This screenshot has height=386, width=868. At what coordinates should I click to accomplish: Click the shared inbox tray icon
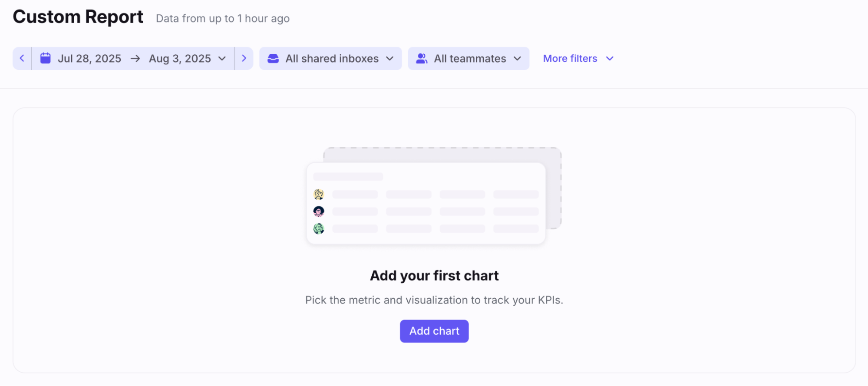click(x=273, y=59)
